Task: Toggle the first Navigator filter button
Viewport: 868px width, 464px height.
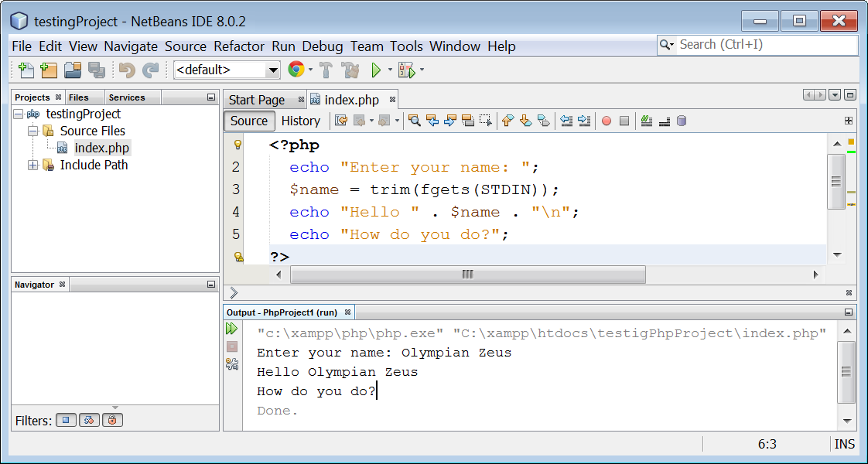Action: pyautogui.click(x=66, y=421)
